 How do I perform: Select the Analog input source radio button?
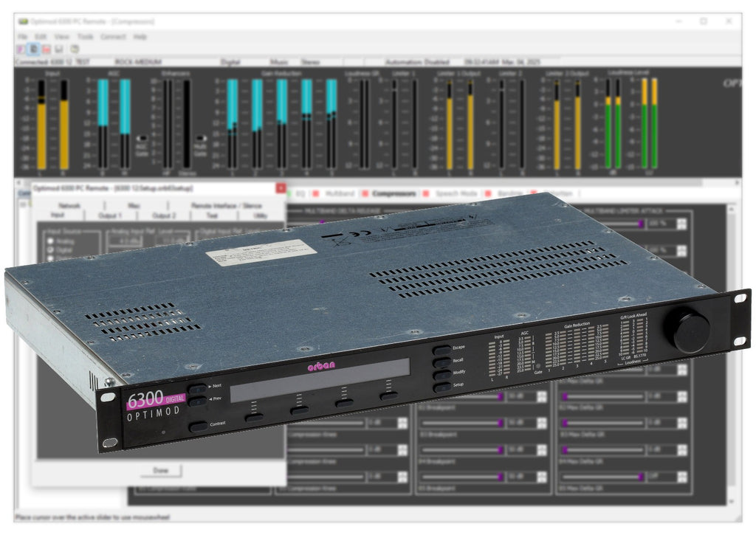tap(51, 241)
